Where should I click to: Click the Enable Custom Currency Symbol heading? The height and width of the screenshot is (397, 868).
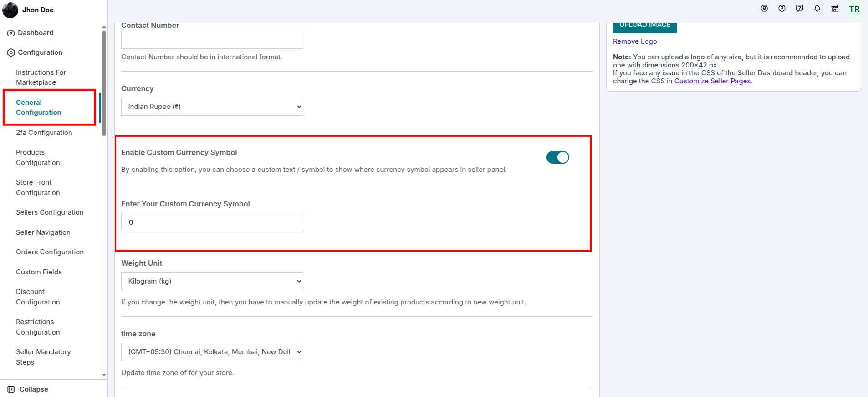click(x=179, y=152)
